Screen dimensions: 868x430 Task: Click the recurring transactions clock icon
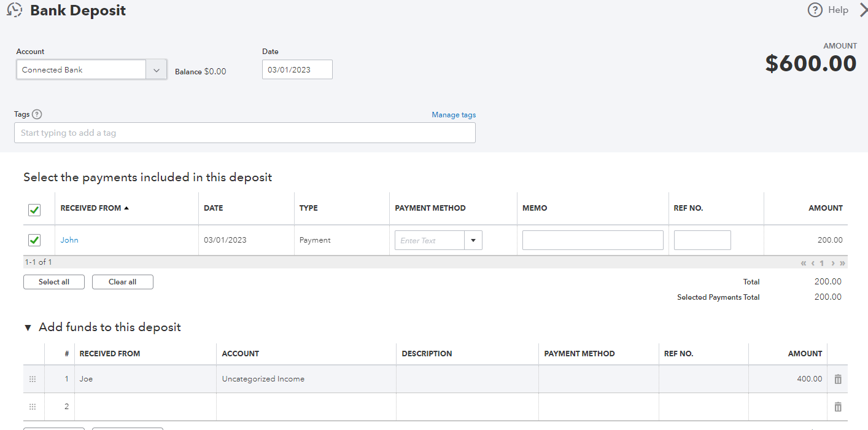[15, 10]
